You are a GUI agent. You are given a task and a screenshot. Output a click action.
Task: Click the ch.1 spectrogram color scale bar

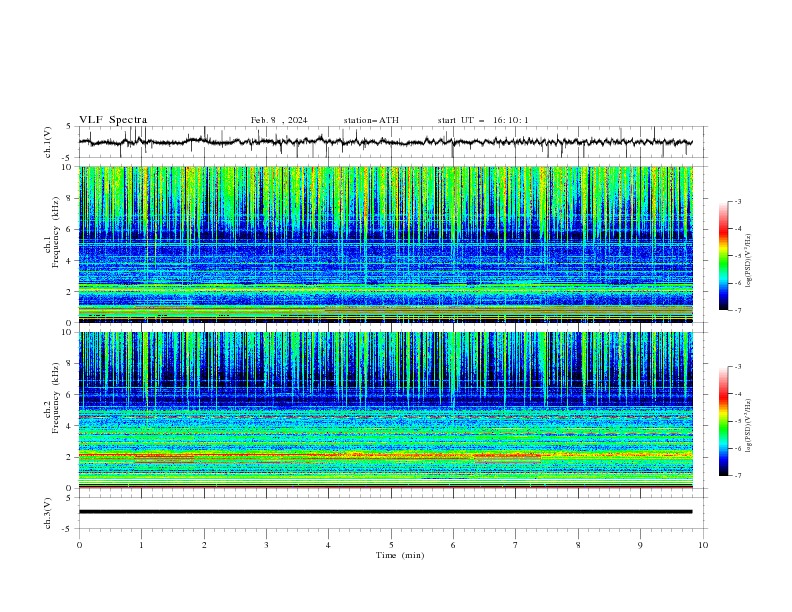724,256
